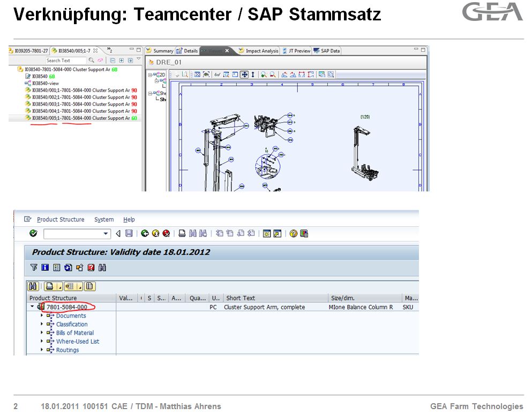Switch to the Details tab
The height and width of the screenshot is (415, 532).
tap(188, 50)
